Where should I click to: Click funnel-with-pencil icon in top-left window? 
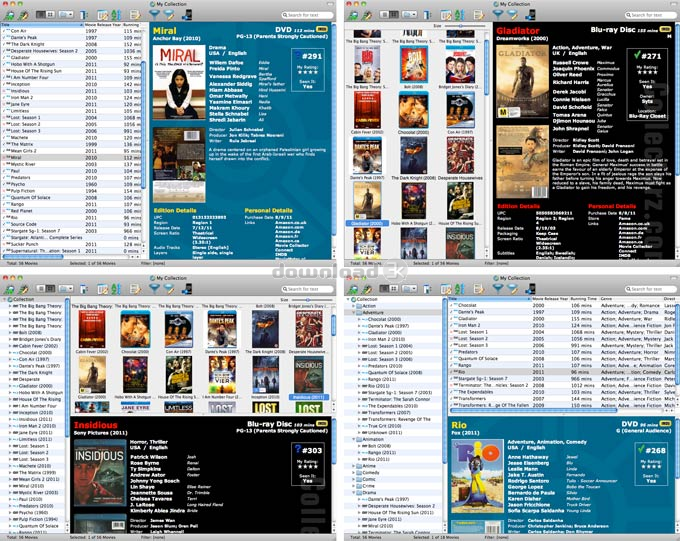pyautogui.click(x=169, y=15)
